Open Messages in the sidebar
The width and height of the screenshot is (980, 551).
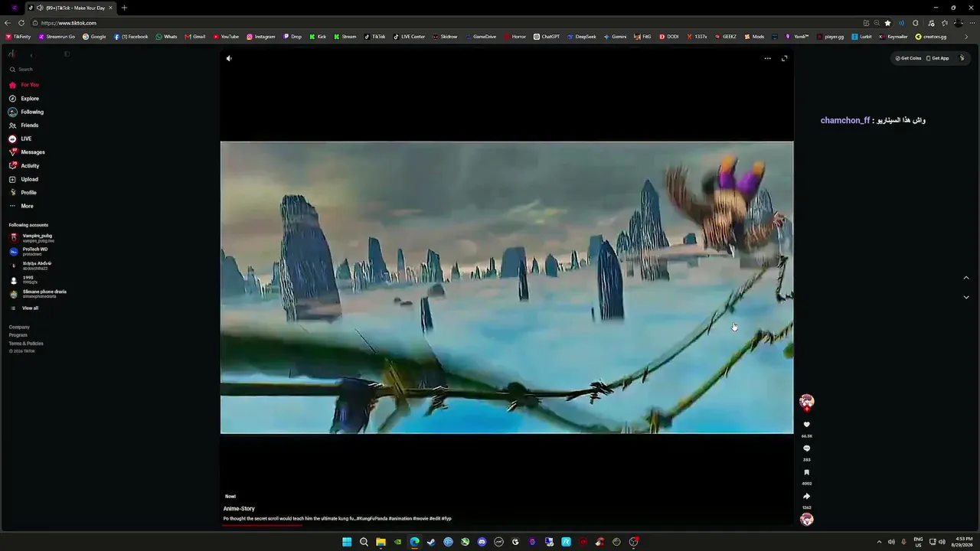27,152
